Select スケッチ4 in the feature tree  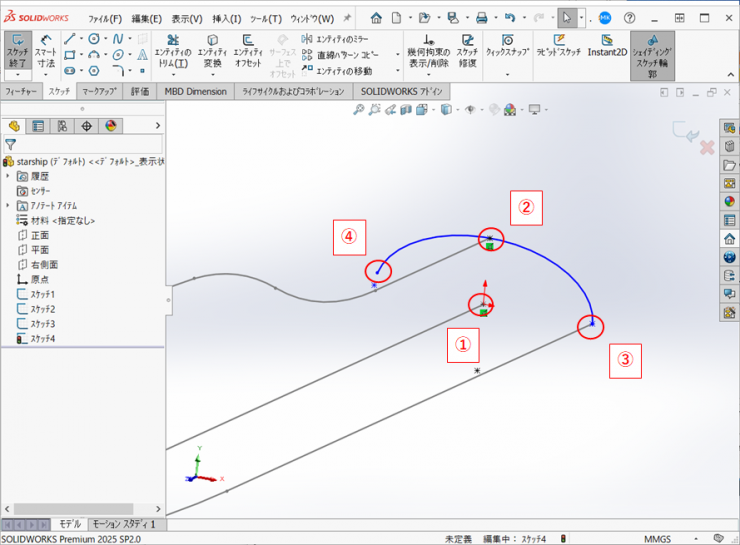click(x=42, y=339)
